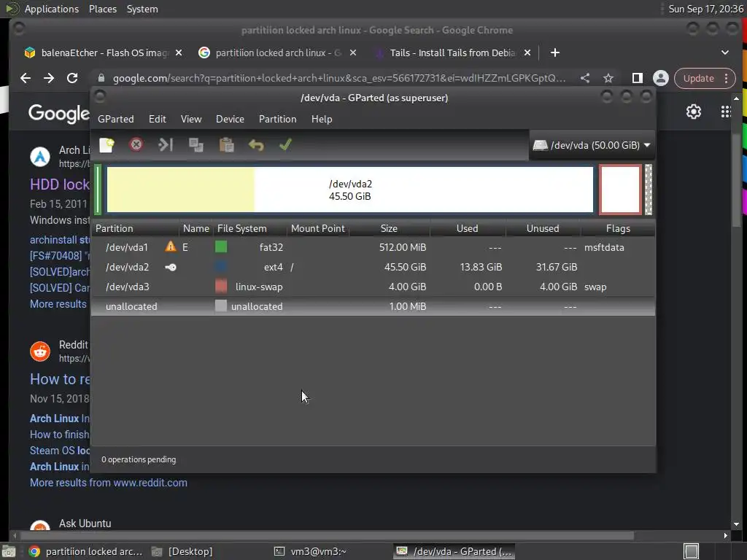
Task: Click the paste partition toolbar icon
Action: [x=226, y=145]
